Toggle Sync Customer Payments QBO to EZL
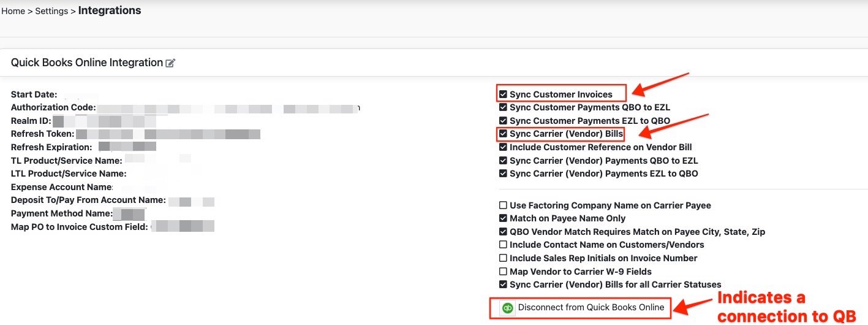 coord(503,107)
